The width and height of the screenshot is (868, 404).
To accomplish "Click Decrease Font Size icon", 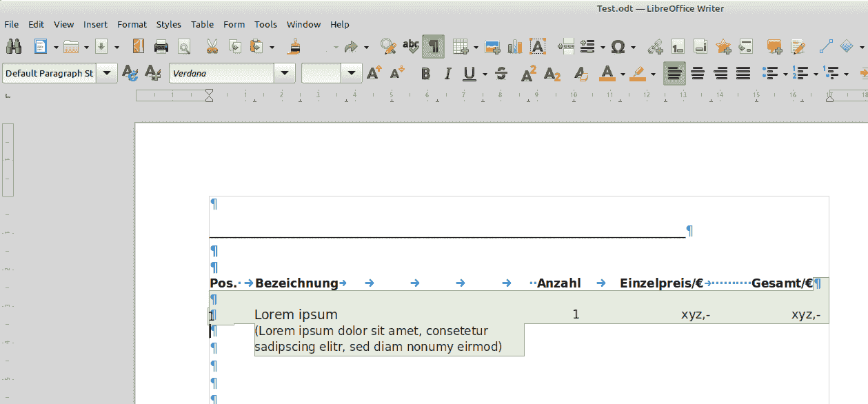I will pyautogui.click(x=397, y=73).
